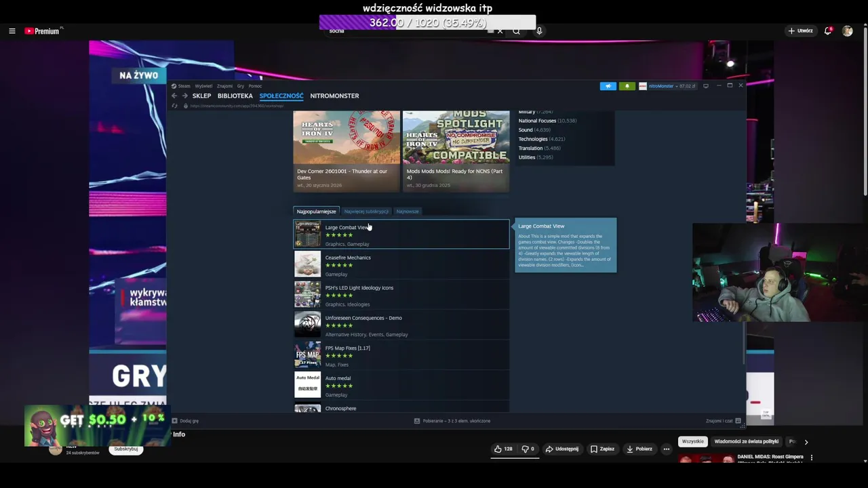Go back using Steam back arrow
868x488 pixels.
174,96
